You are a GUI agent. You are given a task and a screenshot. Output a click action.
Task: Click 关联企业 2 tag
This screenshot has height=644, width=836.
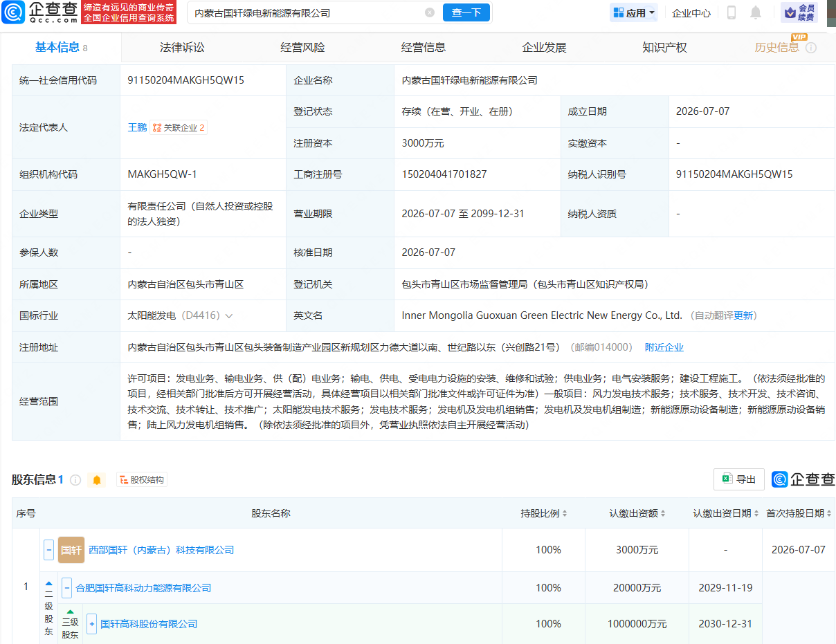coord(179,127)
